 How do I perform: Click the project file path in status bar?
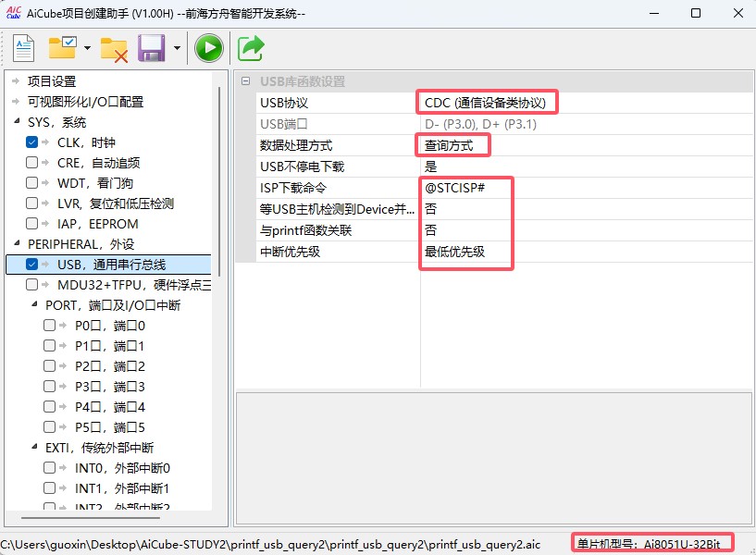click(270, 545)
